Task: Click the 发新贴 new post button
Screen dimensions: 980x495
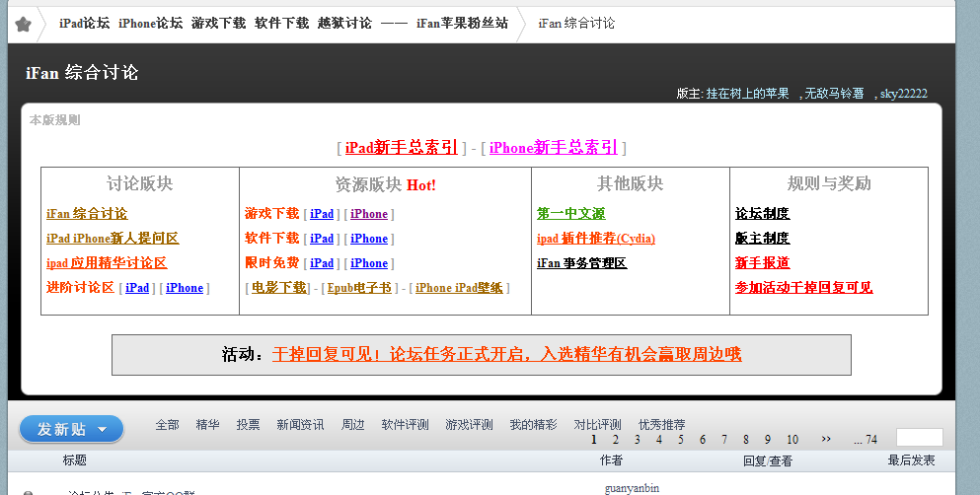Action: (71, 430)
